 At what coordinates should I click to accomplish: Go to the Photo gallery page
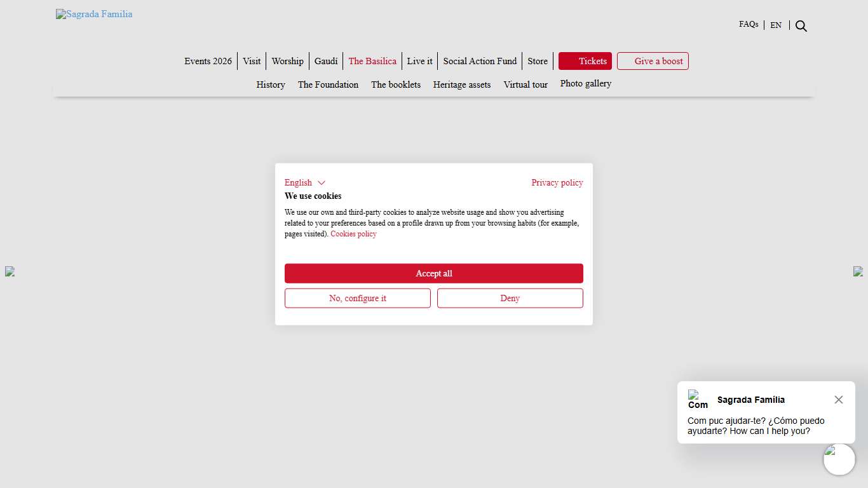click(585, 83)
